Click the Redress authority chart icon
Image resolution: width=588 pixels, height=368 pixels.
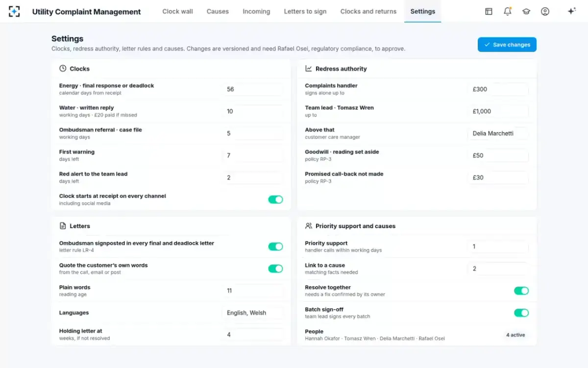(309, 69)
